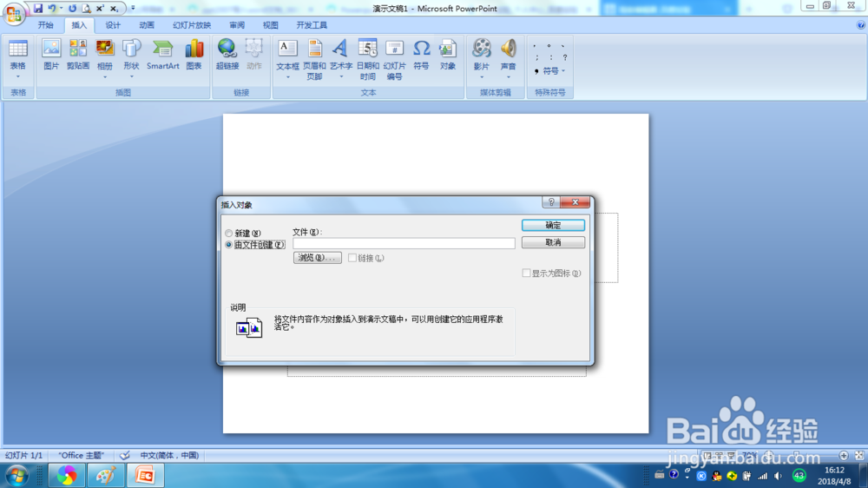868x488 pixels.
Task: Expand the 声音 dropdown arrow
Action: coord(508,77)
